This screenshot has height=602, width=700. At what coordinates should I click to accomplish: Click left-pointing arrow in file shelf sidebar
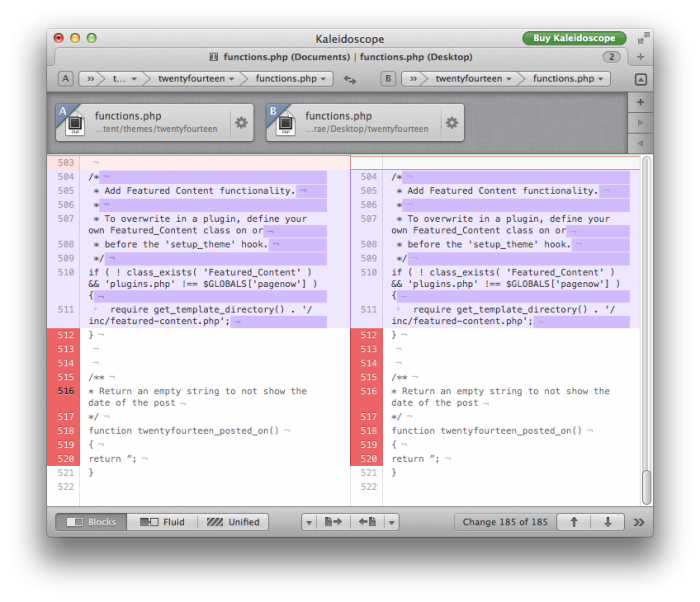[641, 143]
